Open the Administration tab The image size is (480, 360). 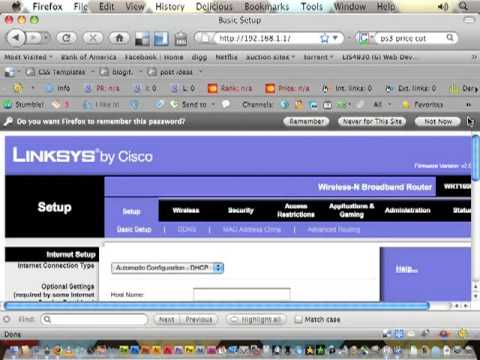pyautogui.click(x=407, y=210)
